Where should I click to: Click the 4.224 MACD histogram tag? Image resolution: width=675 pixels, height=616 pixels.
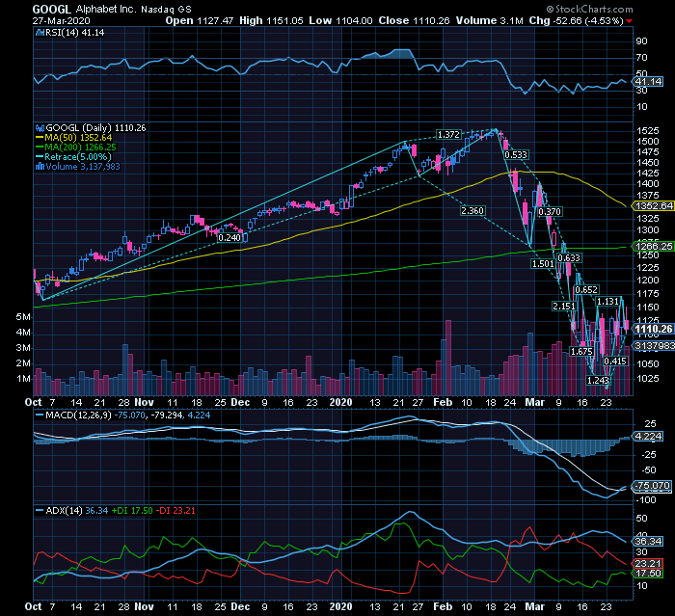648,437
